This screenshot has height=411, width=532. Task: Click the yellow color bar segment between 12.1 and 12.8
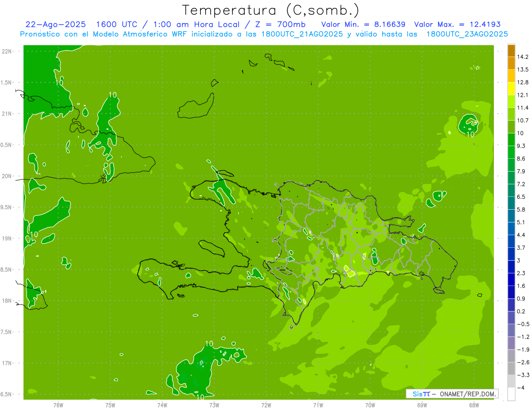tap(511, 89)
